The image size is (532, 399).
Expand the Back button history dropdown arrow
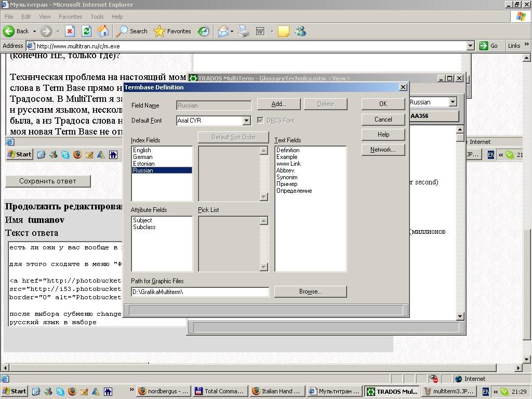point(34,31)
